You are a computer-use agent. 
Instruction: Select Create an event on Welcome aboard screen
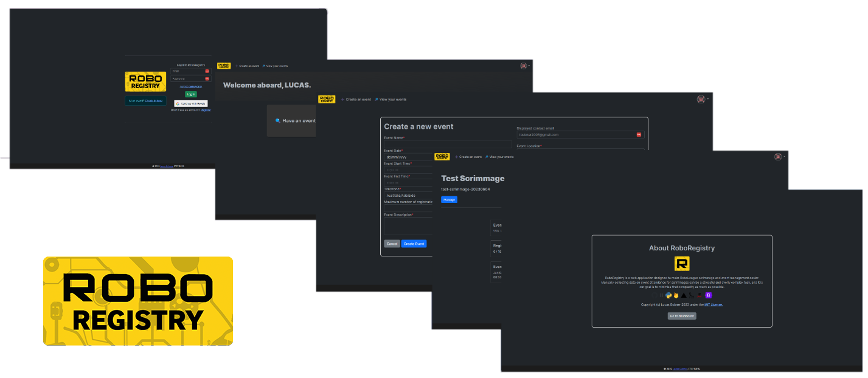coord(248,66)
